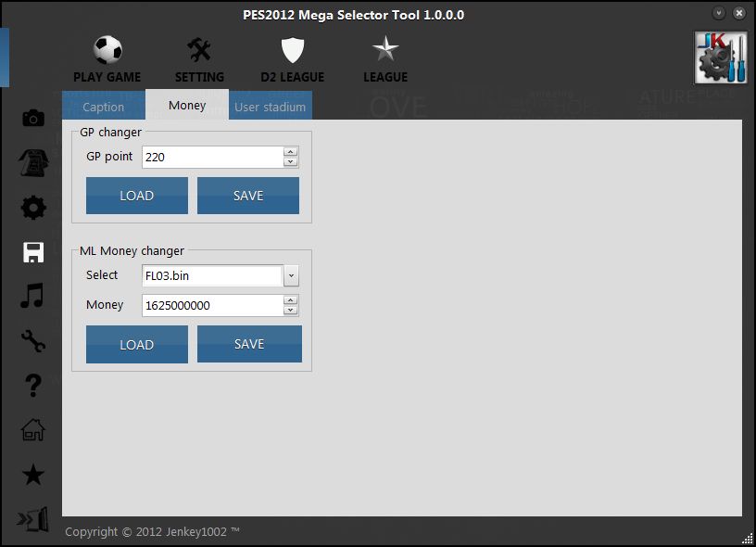Screen dimensions: 756x547
Task: Click the floppy disk save icon
Action: [x=33, y=252]
